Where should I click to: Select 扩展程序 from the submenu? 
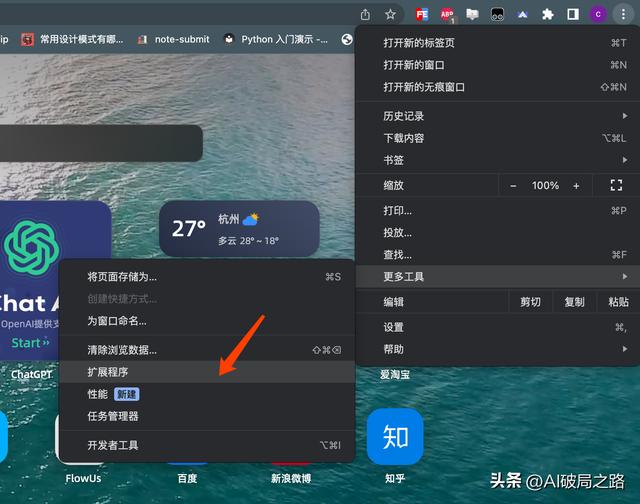click(108, 372)
